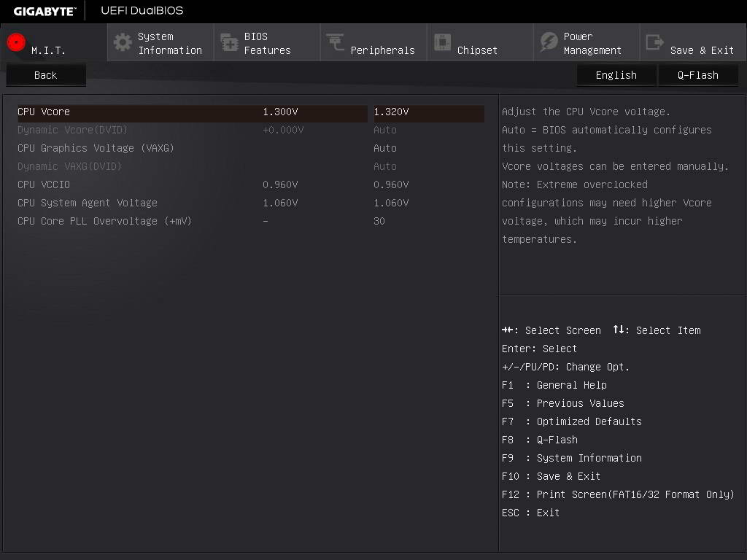Select the CPU Vcore row label
Screen dimensions: 747x560
[x=44, y=112]
